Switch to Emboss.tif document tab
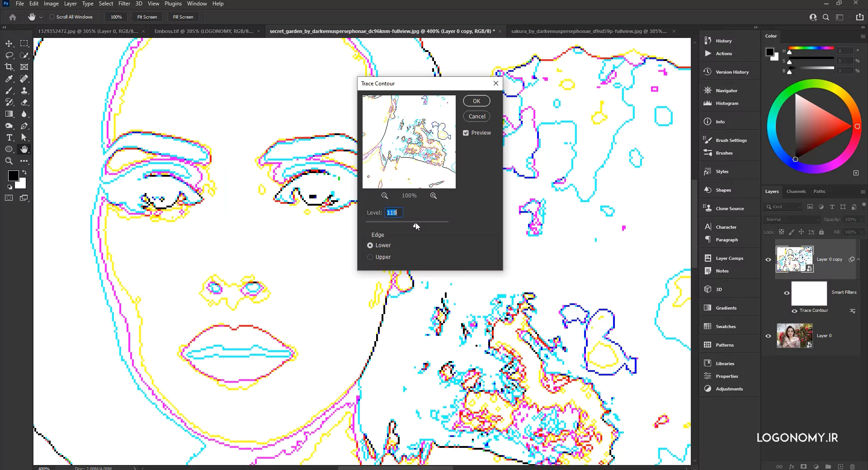 coord(204,31)
